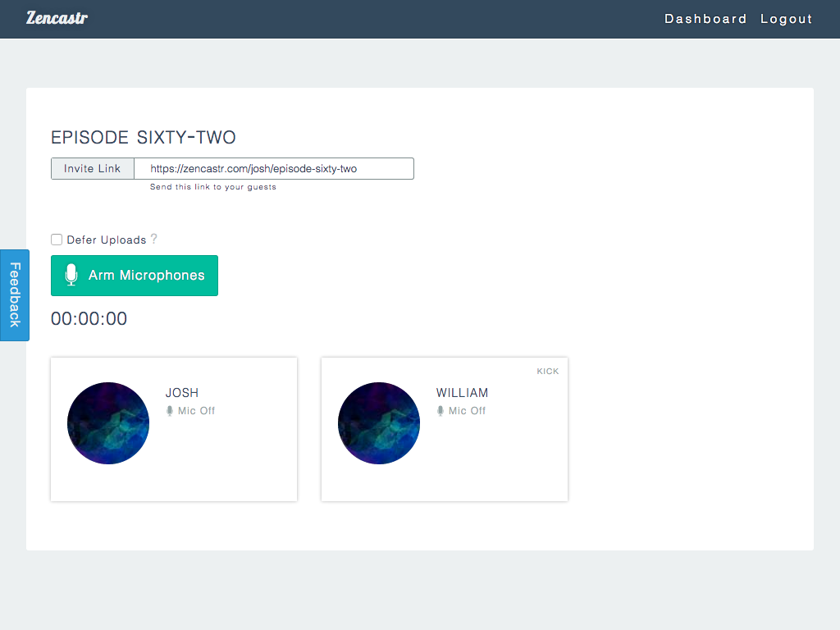The height and width of the screenshot is (630, 840).
Task: Click the Episode Sixty-Two title
Action: (x=144, y=138)
